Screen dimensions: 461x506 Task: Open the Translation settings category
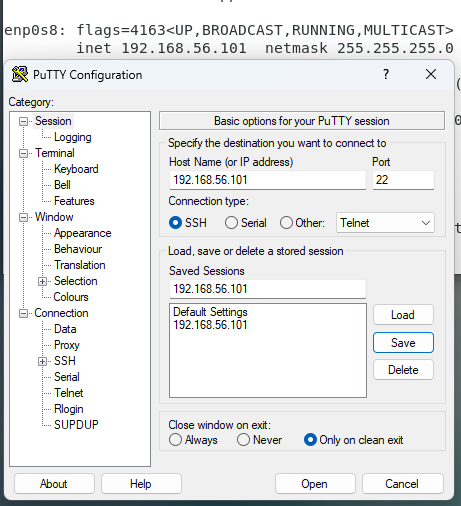(80, 265)
